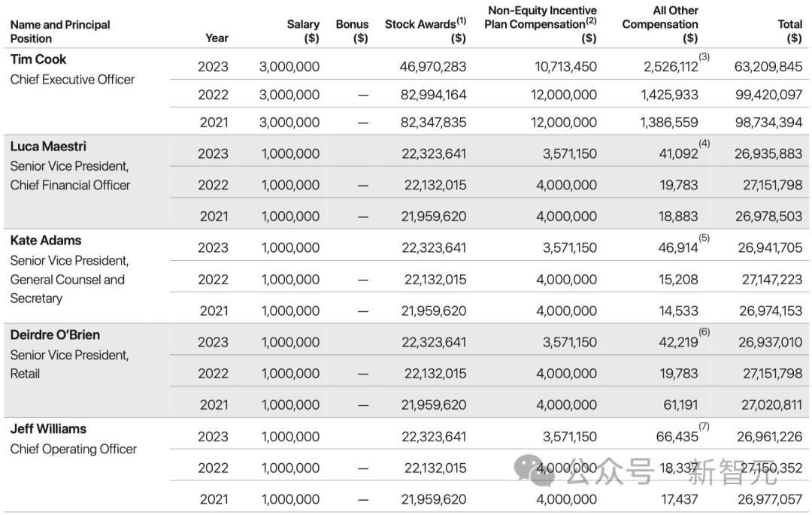Open footnote (2) beside Non-Equity Incentive header
The image size is (812, 515).
click(591, 20)
